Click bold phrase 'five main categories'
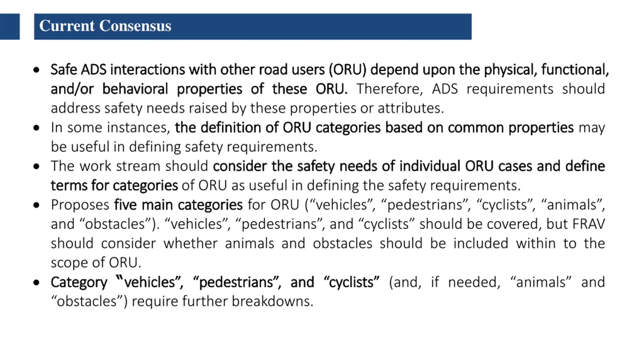The height and width of the screenshot is (362, 644). pyautogui.click(x=178, y=205)
